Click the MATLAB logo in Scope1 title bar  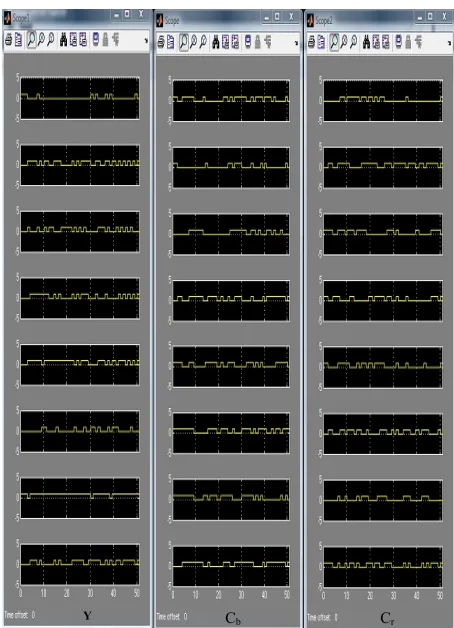7,18
